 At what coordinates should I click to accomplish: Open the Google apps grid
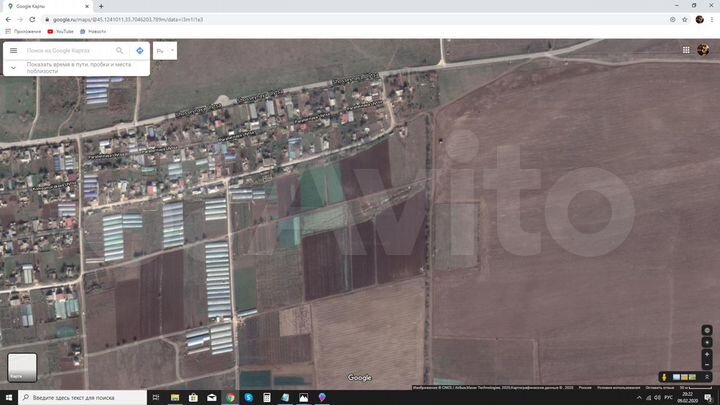coord(686,50)
